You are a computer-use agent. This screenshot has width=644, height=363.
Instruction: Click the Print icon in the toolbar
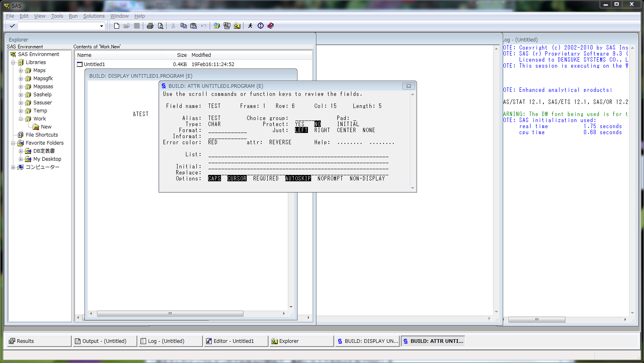pos(150,25)
